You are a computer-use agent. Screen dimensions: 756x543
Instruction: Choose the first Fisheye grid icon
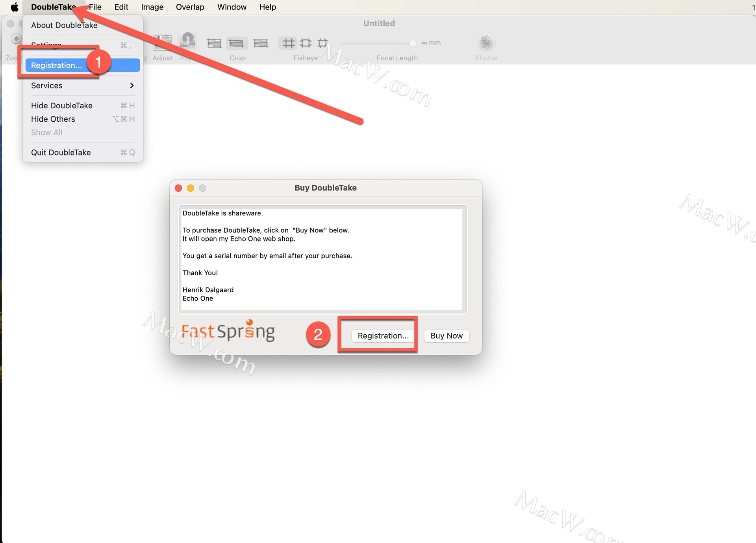coord(289,43)
